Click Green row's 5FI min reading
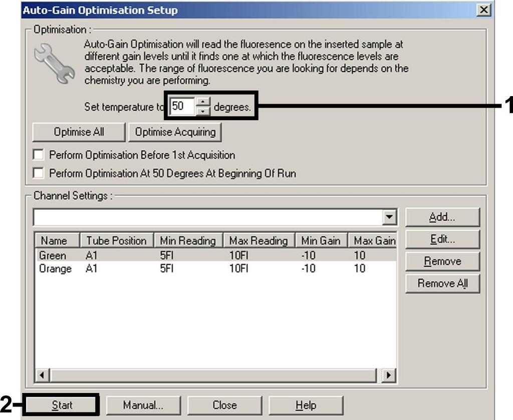The height and width of the screenshot is (420, 513). (166, 255)
